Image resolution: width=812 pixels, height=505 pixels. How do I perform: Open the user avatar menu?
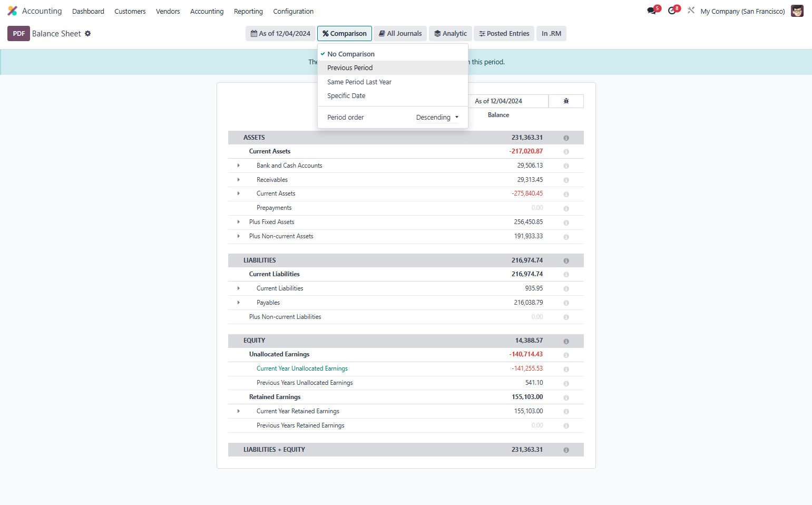[x=797, y=11]
